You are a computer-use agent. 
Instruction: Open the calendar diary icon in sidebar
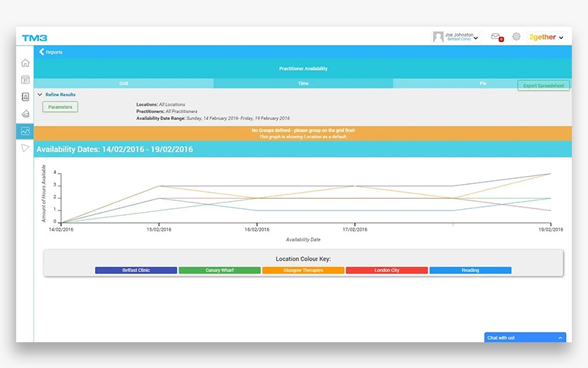click(x=25, y=79)
